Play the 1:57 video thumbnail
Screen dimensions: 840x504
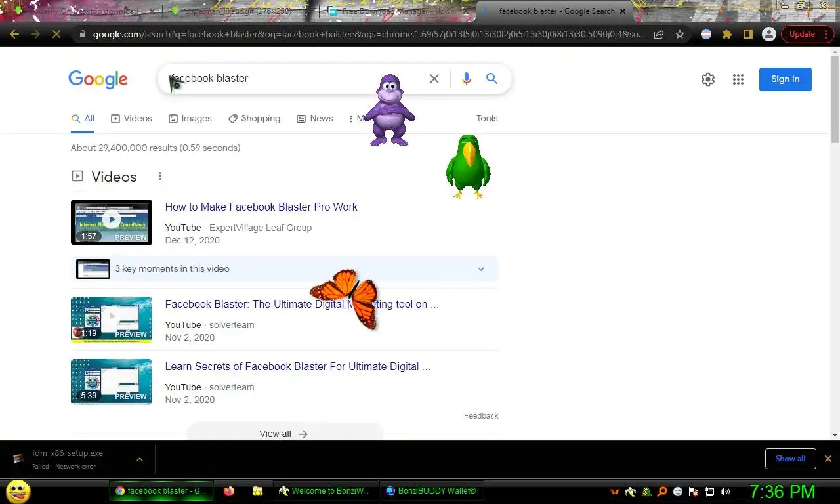point(112,222)
